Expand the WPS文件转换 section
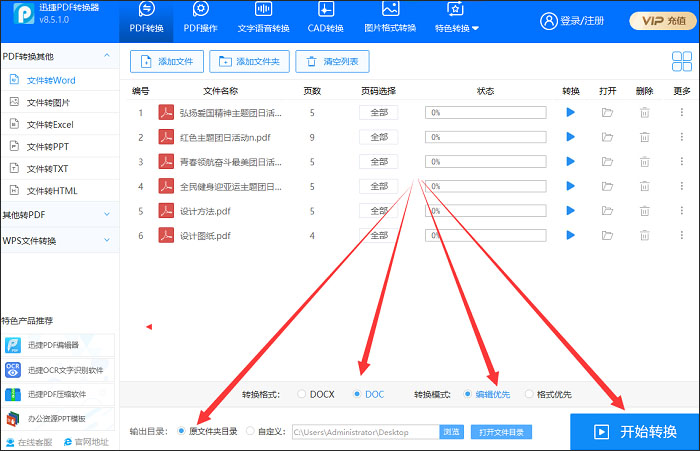 click(x=107, y=240)
